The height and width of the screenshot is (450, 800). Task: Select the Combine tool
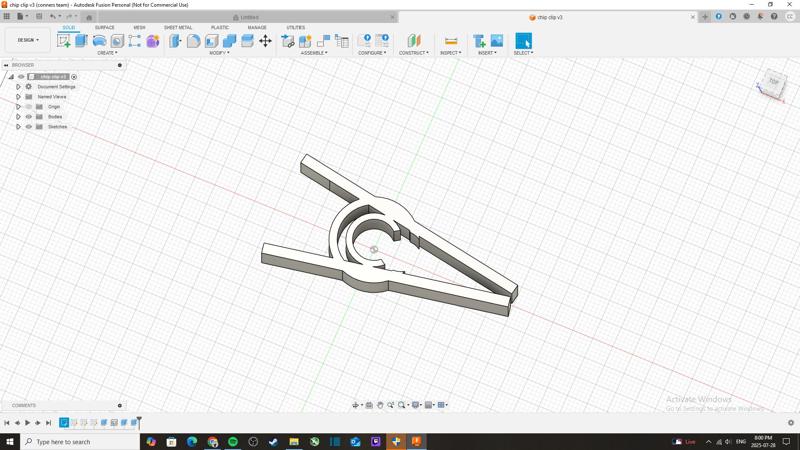coord(230,41)
